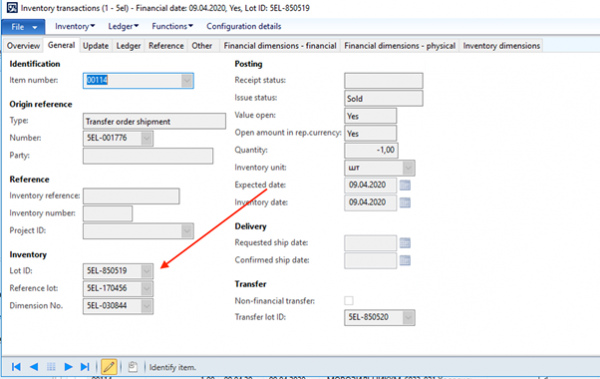
Task: Switch to grid view icon in status bar
Action: coord(51,367)
